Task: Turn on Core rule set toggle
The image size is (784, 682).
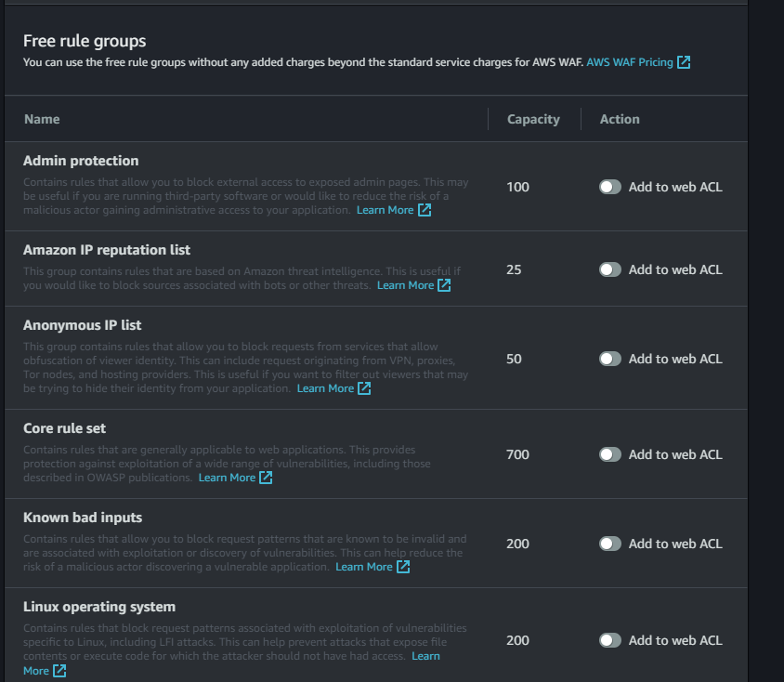Action: (x=609, y=454)
